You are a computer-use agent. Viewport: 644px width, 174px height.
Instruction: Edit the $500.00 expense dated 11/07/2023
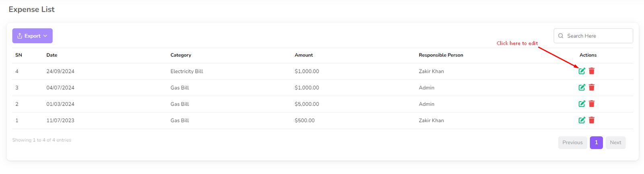[582, 120]
